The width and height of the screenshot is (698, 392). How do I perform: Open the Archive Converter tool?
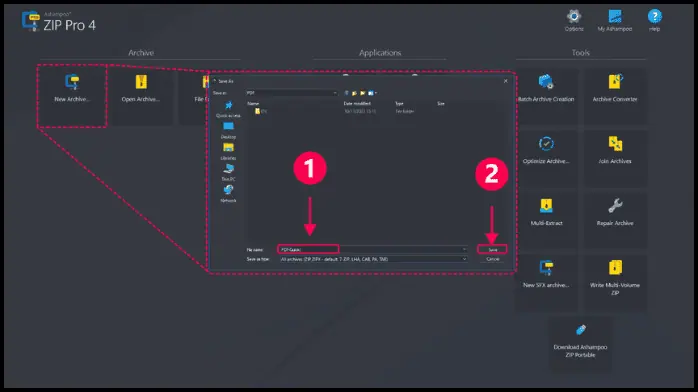[615, 88]
